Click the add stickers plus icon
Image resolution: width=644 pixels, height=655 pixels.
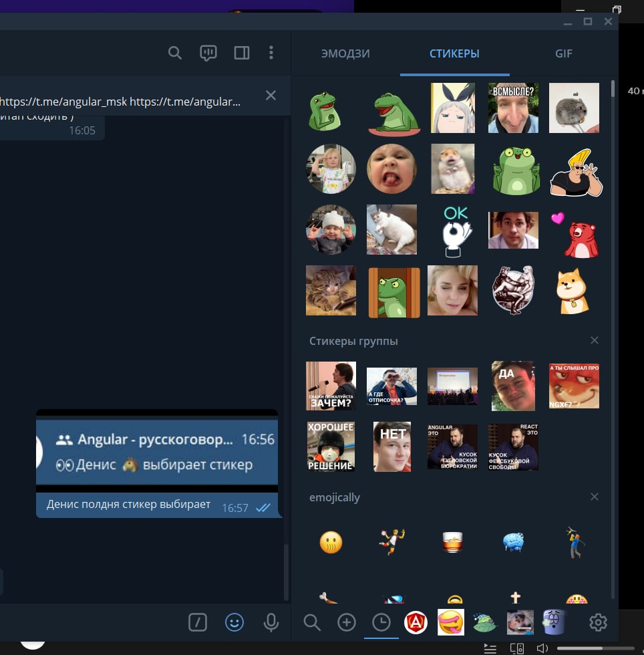click(346, 622)
